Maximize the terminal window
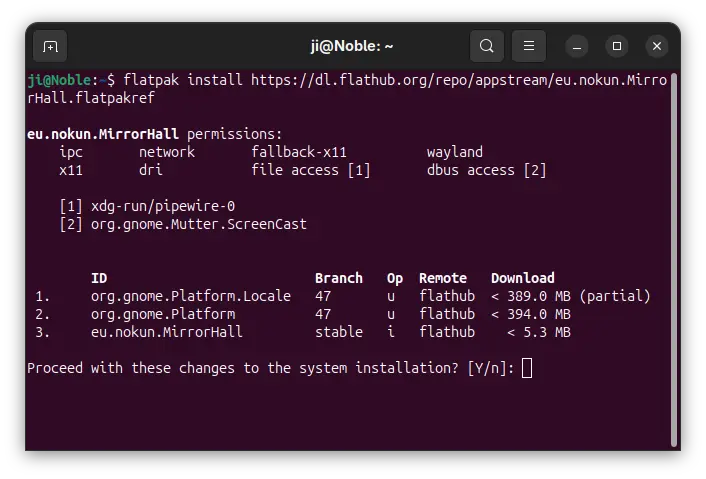The image size is (706, 479). pyautogui.click(x=617, y=46)
